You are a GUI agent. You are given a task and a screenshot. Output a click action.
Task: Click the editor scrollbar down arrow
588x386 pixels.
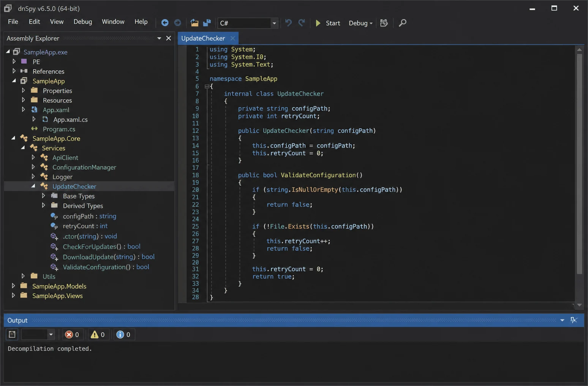click(579, 305)
